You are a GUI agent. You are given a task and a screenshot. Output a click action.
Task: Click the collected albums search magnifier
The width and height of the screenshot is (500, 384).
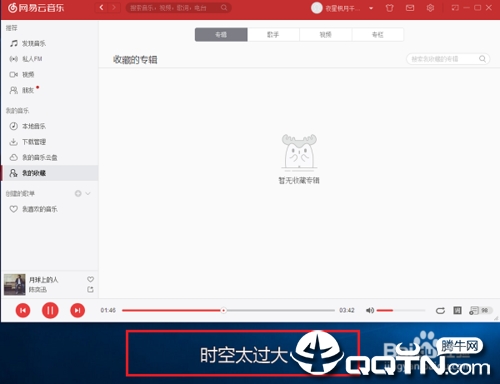(x=482, y=59)
